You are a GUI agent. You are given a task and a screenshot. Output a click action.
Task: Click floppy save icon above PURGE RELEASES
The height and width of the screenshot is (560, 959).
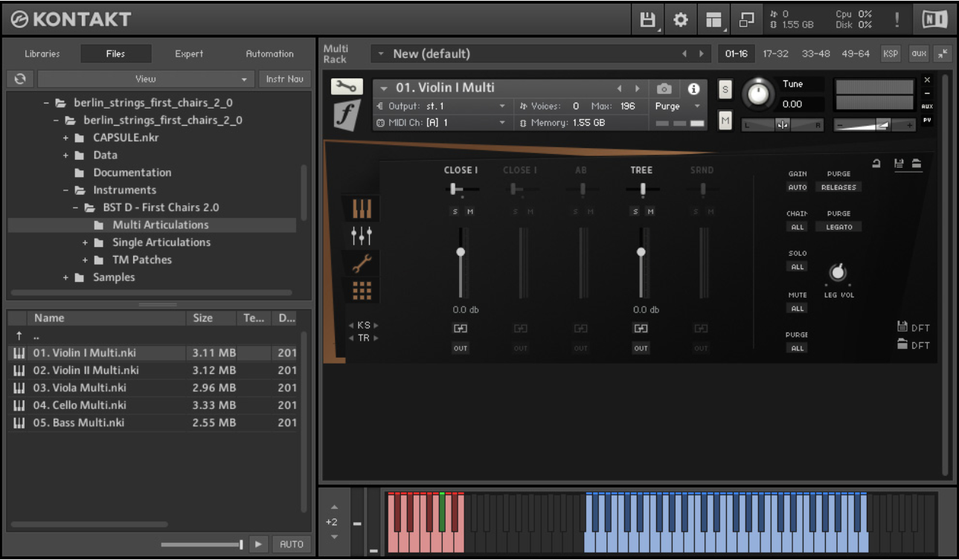point(899,164)
